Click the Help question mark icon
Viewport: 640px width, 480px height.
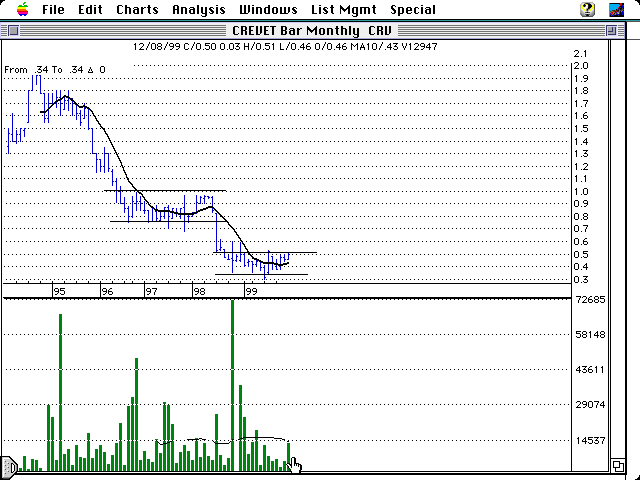click(x=587, y=9)
